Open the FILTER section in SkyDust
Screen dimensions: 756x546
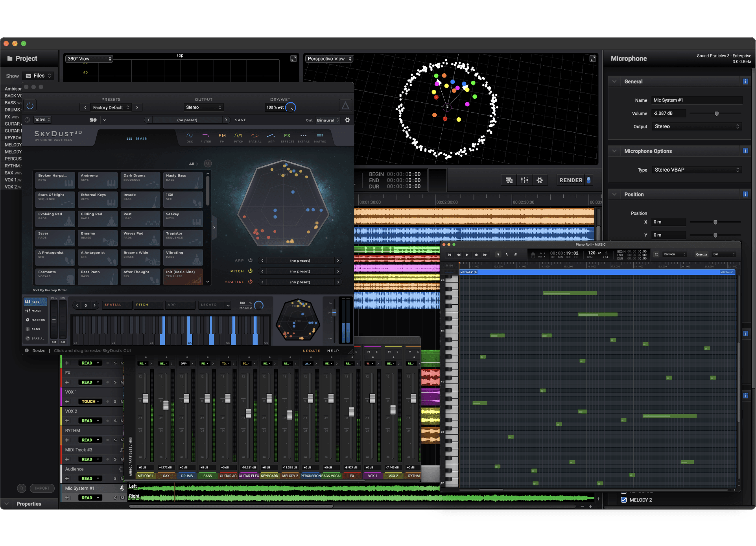point(206,137)
